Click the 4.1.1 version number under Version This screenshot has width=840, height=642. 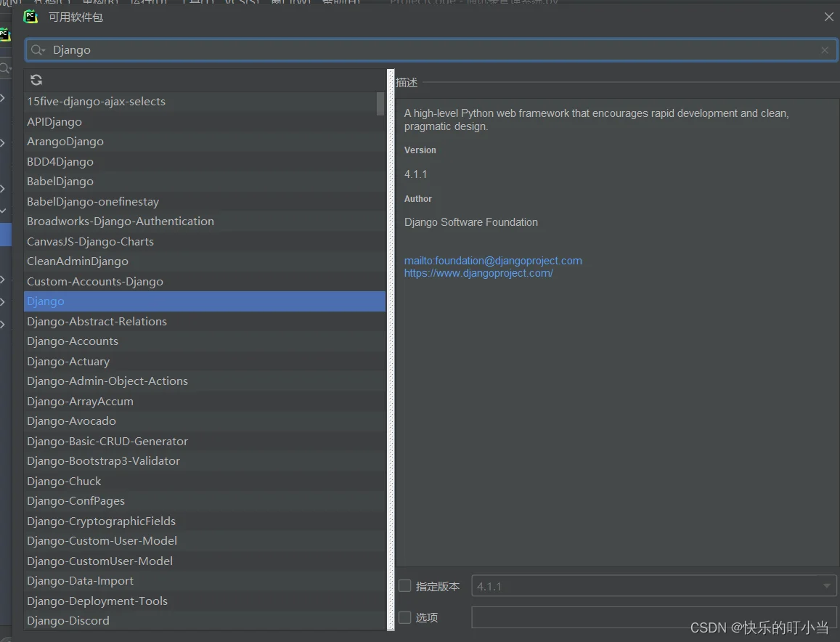pos(416,174)
